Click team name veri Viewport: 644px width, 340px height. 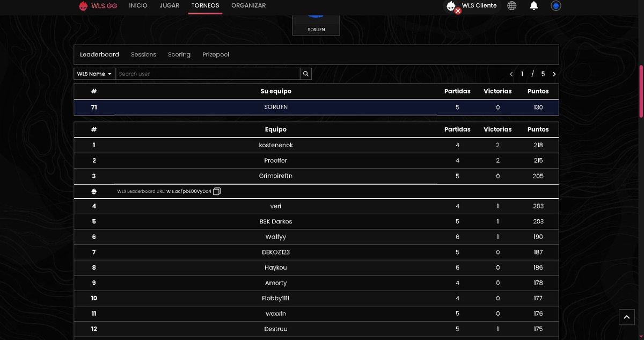[x=276, y=206]
